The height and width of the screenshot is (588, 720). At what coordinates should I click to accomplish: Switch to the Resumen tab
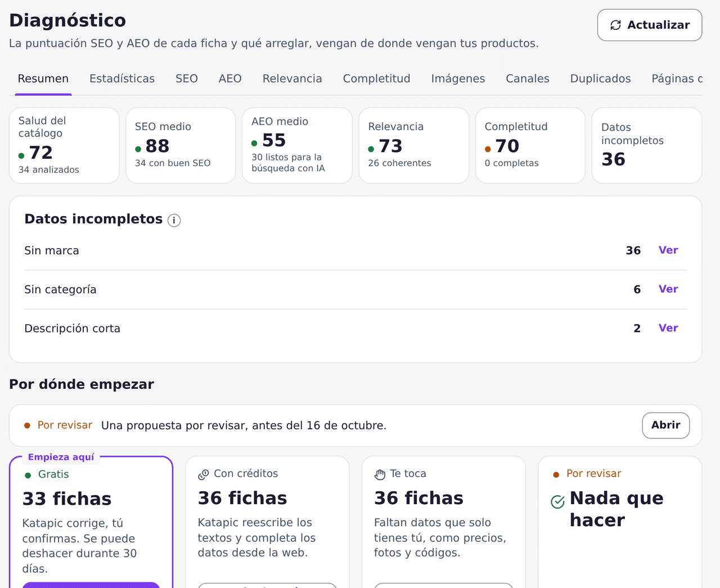point(43,79)
